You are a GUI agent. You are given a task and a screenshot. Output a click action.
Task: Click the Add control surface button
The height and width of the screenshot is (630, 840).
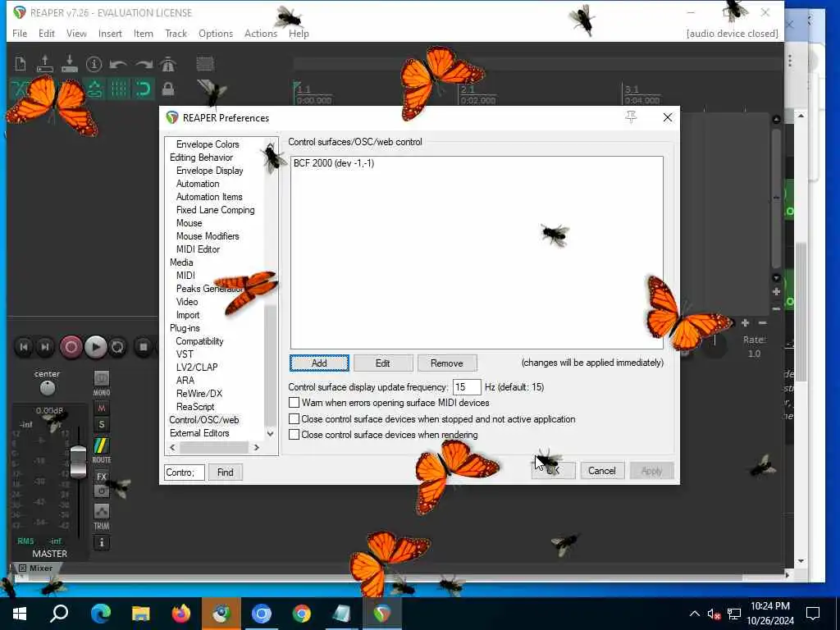tap(319, 363)
